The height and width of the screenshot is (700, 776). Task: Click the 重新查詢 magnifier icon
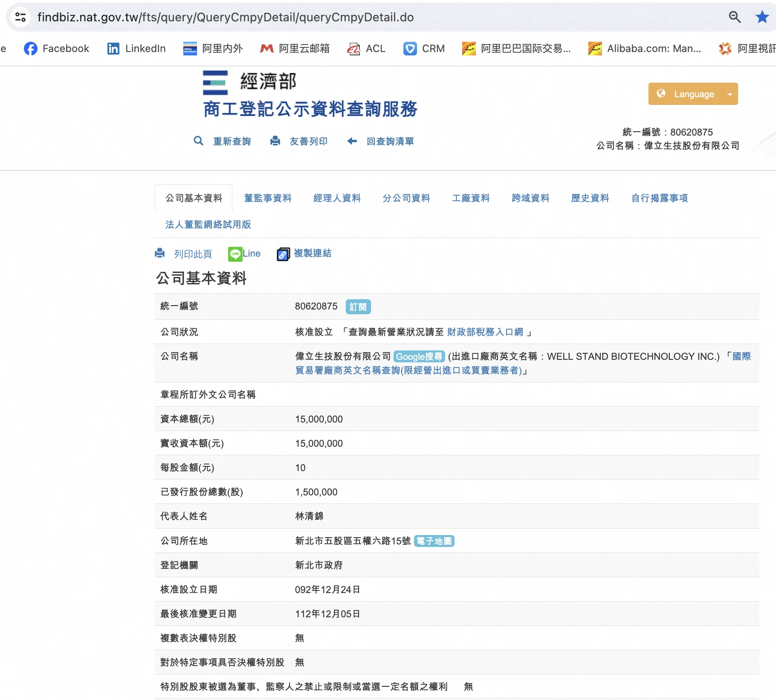[198, 141]
